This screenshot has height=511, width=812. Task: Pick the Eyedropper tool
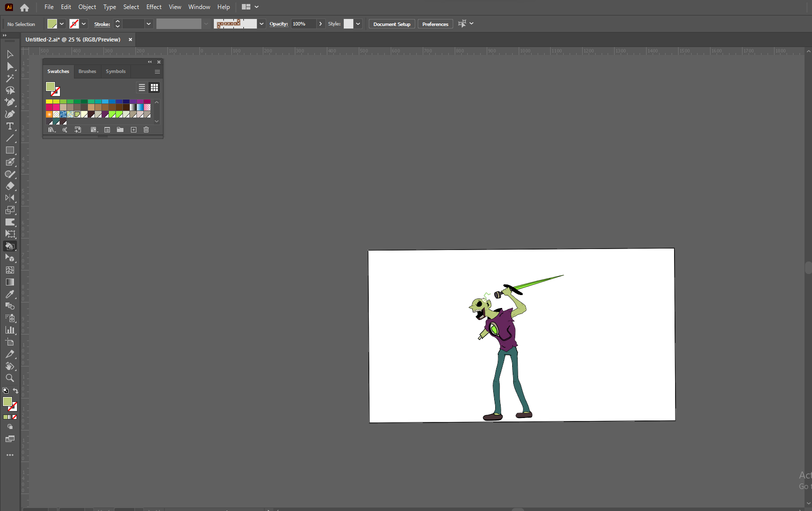tap(9, 294)
